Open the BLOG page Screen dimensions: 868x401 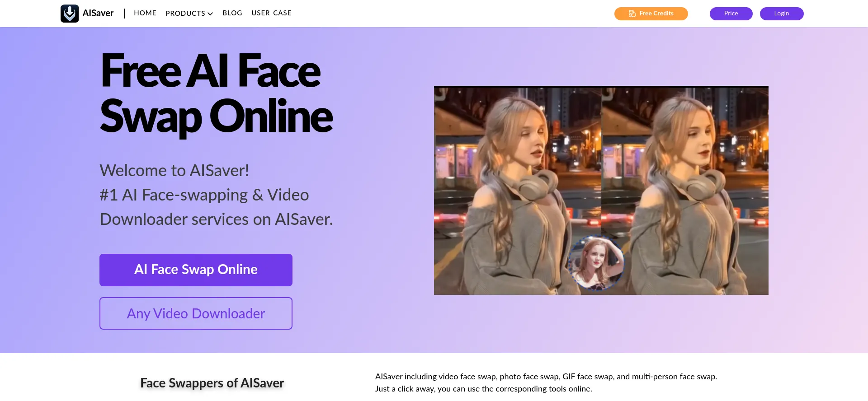pos(232,13)
